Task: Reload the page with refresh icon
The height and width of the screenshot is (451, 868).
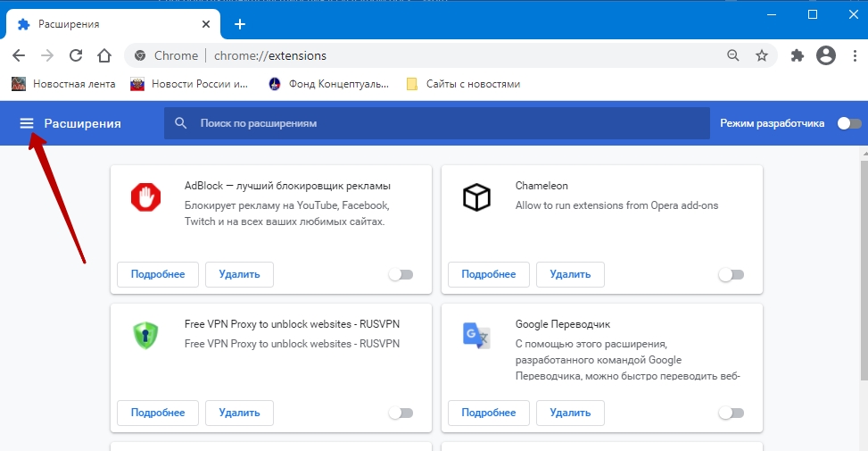Action: pos(76,55)
